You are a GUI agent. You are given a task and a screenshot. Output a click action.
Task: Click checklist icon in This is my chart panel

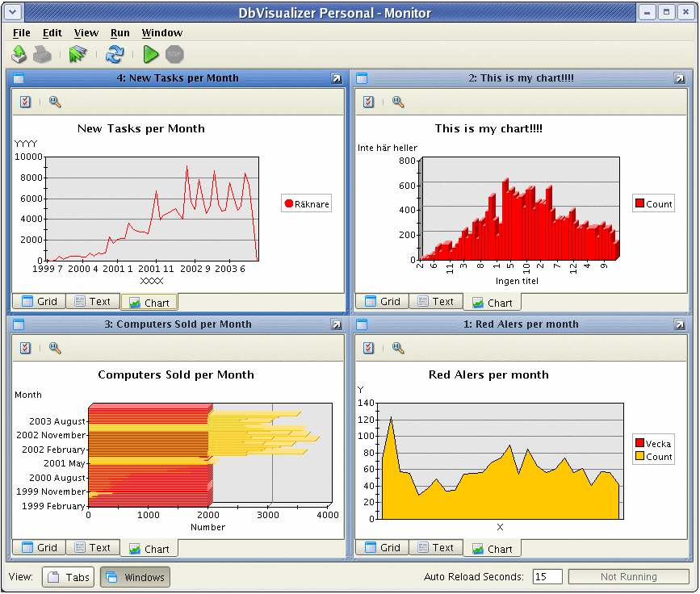(x=368, y=102)
